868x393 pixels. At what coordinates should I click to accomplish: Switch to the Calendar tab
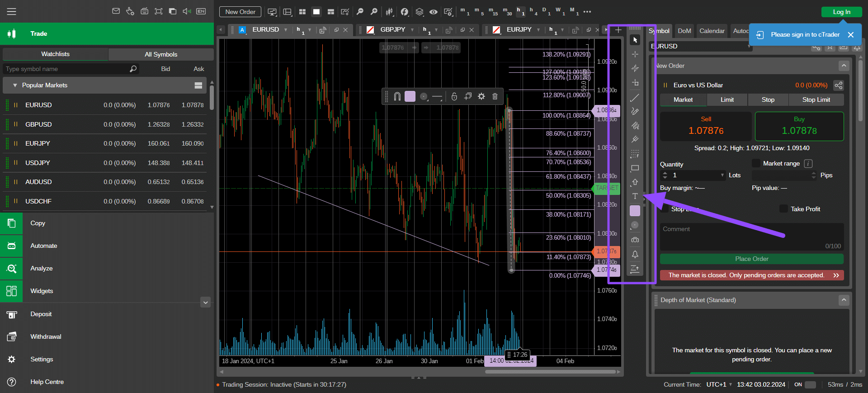click(712, 31)
